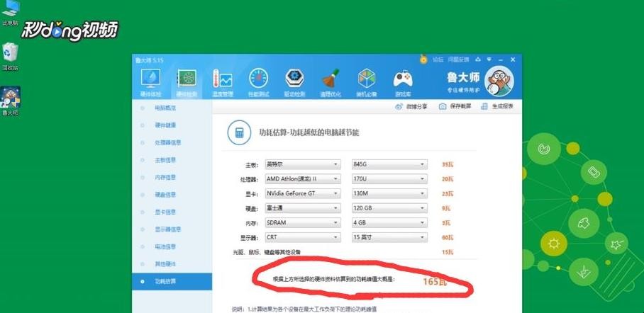Expand the monitor size dropdown showing 15 英寸

(x=389, y=237)
